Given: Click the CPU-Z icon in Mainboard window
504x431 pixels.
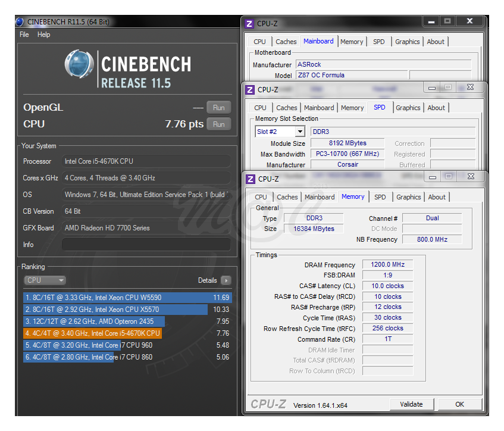Looking at the screenshot, I should coord(249,24).
